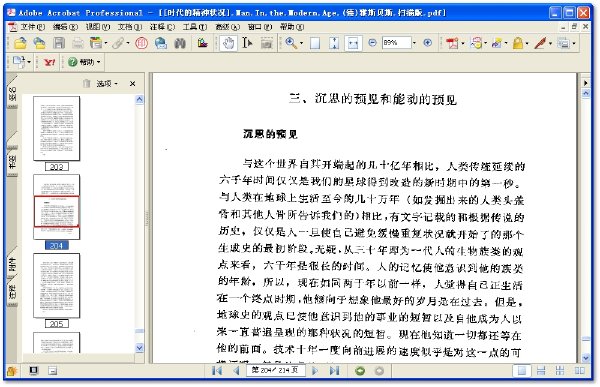Open Create PDF dropdown arrow
The image size is (600, 387).
(463, 43)
